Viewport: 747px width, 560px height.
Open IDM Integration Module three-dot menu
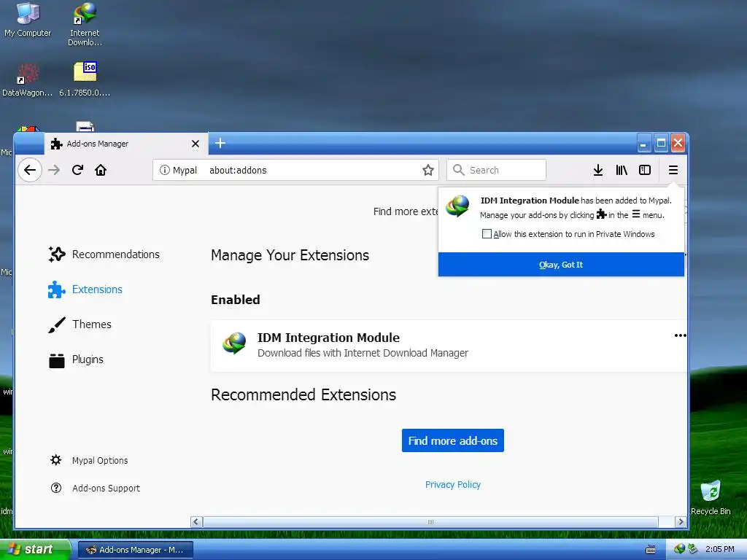680,335
